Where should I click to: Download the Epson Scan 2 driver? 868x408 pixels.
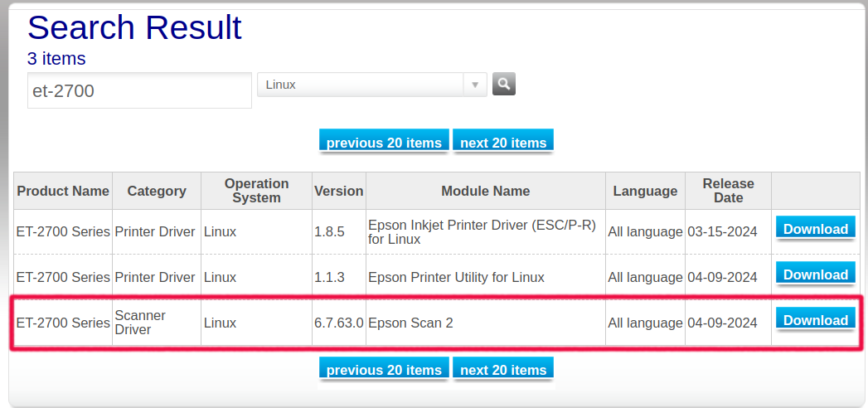(x=816, y=320)
